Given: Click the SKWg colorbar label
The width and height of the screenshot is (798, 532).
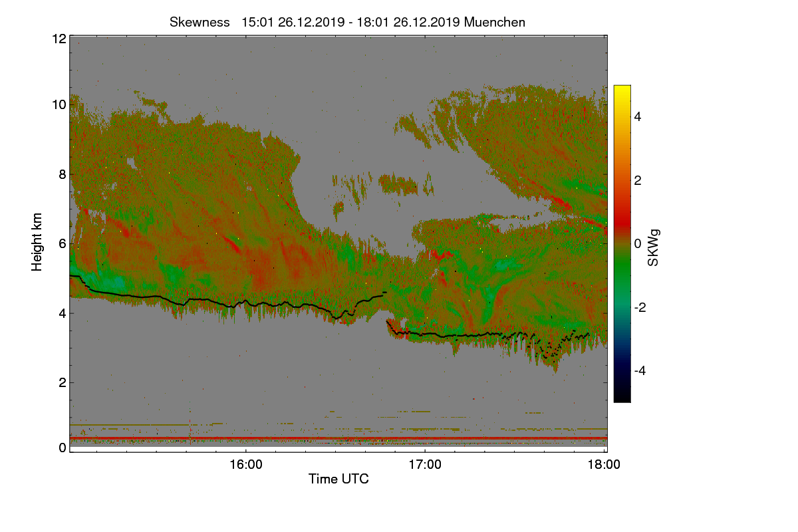Looking at the screenshot, I should click(x=654, y=249).
